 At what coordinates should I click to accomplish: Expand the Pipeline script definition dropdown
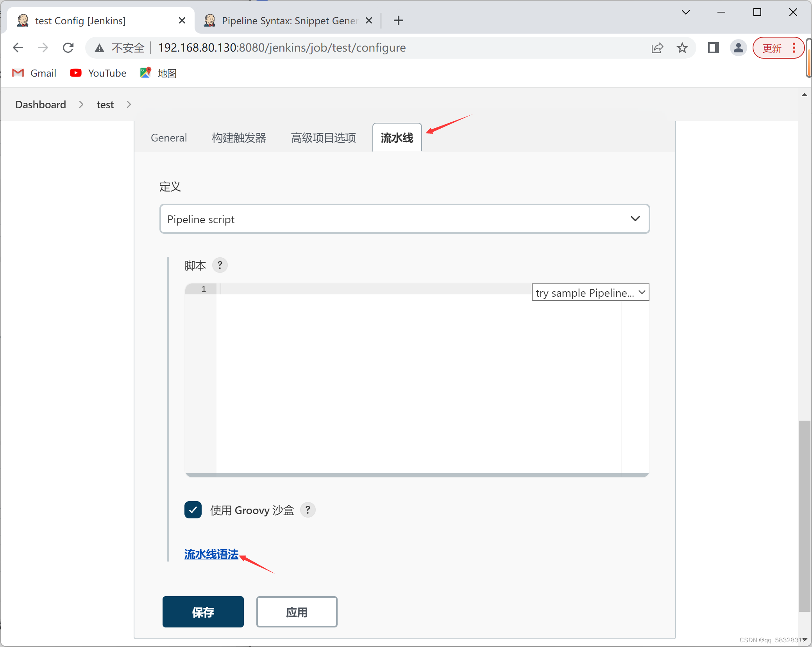(x=404, y=219)
